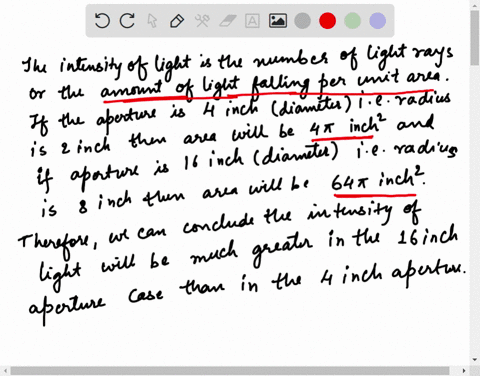Click the undo arrow icon
This screenshot has height=376, width=480.
[102, 21]
